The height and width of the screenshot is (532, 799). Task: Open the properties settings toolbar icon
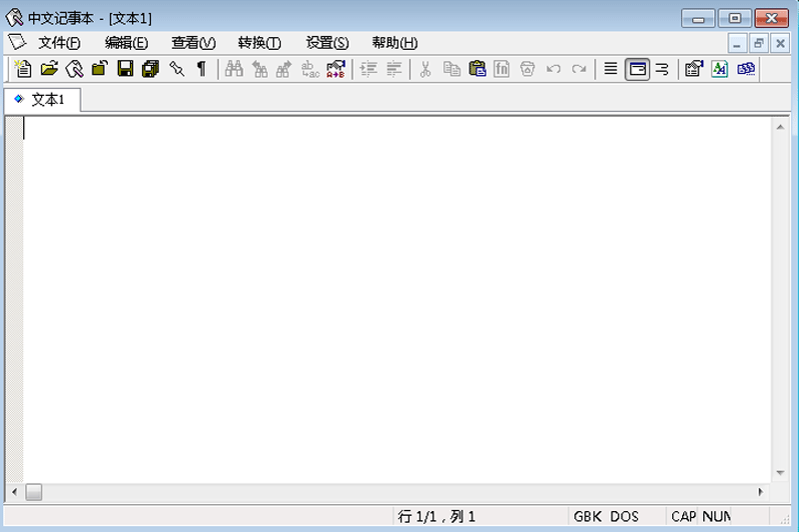pos(694,69)
